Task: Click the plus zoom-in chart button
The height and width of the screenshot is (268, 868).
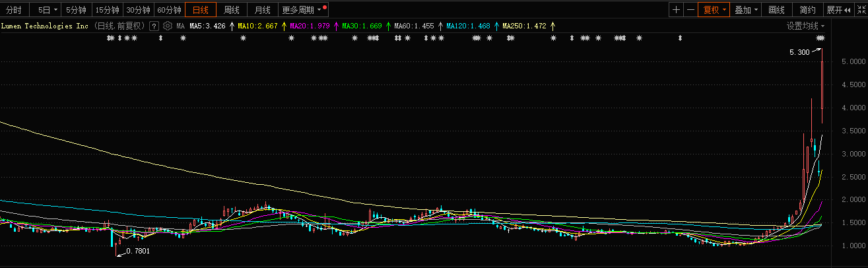Action: 676,10
